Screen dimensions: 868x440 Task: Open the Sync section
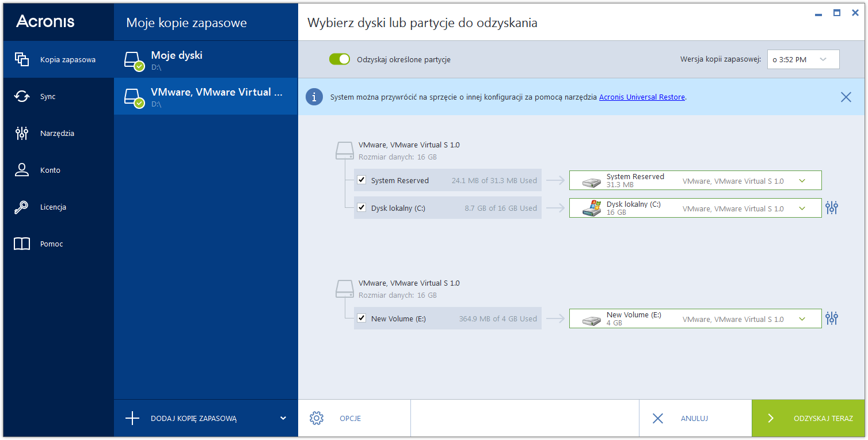pos(58,96)
